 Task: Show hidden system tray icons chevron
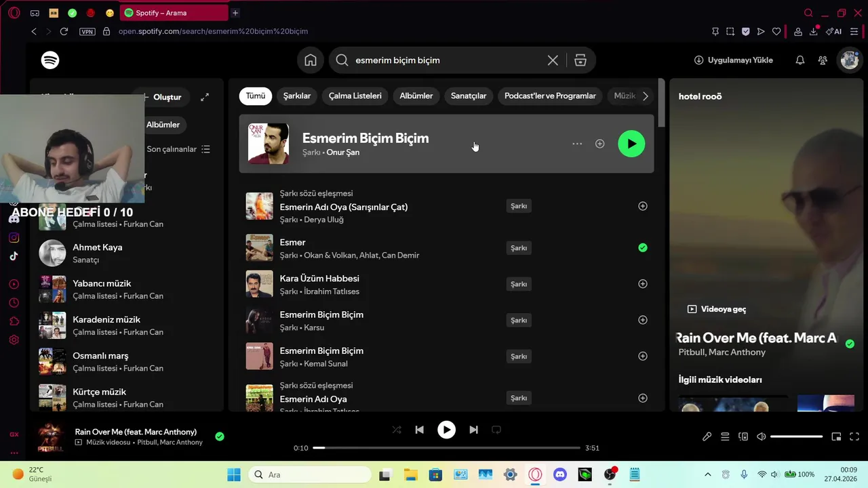pyautogui.click(x=708, y=474)
